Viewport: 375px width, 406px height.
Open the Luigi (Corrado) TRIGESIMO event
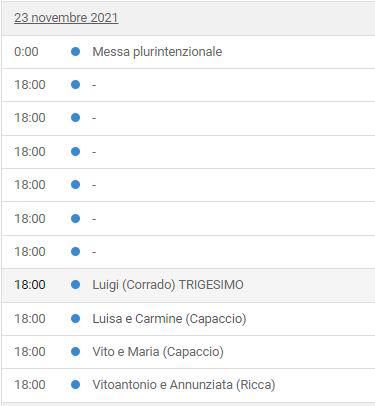(x=168, y=285)
